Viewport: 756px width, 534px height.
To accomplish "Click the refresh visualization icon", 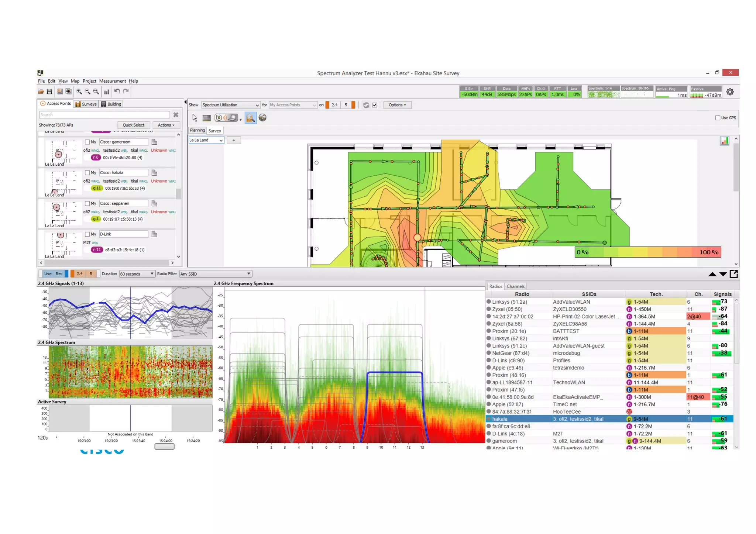I will pos(366,105).
